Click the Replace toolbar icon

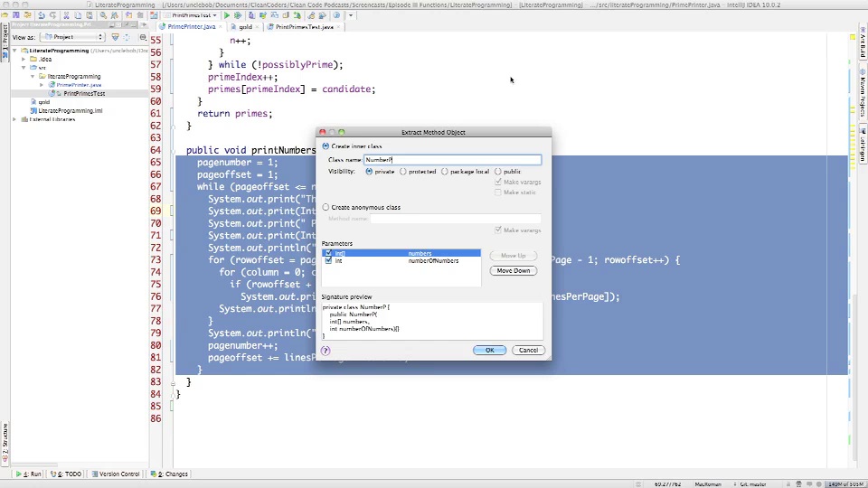coord(114,15)
